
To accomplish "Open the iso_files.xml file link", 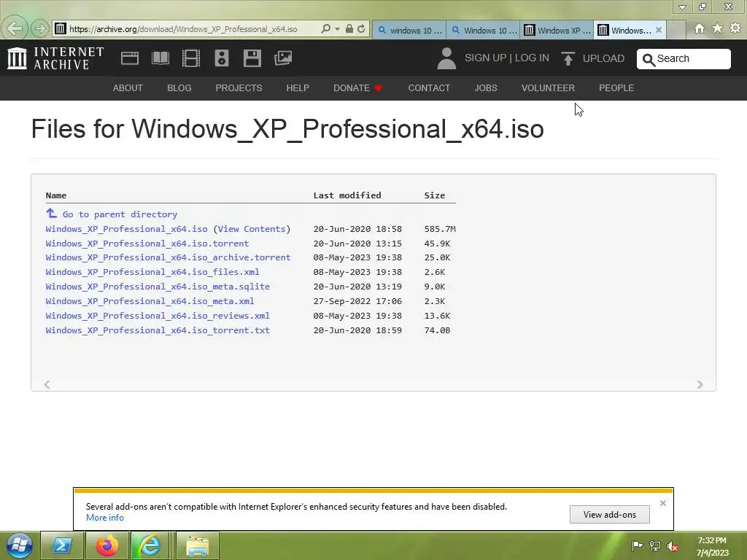I will [x=152, y=272].
